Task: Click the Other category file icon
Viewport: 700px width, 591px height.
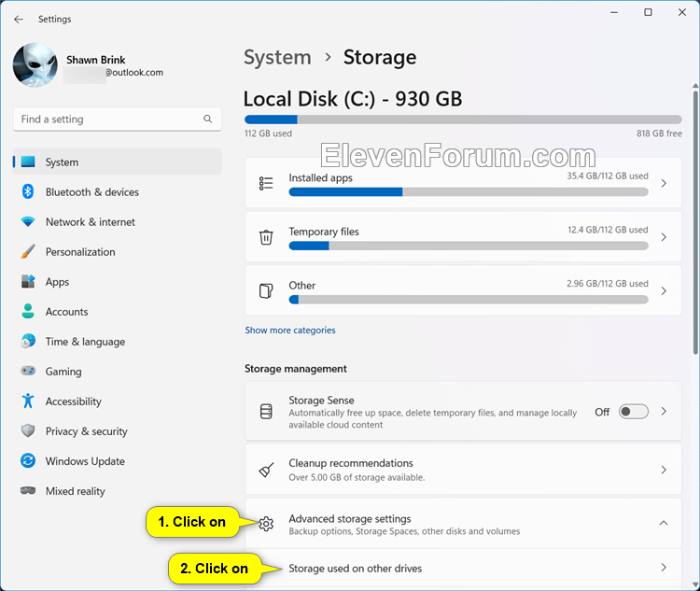Action: [266, 290]
